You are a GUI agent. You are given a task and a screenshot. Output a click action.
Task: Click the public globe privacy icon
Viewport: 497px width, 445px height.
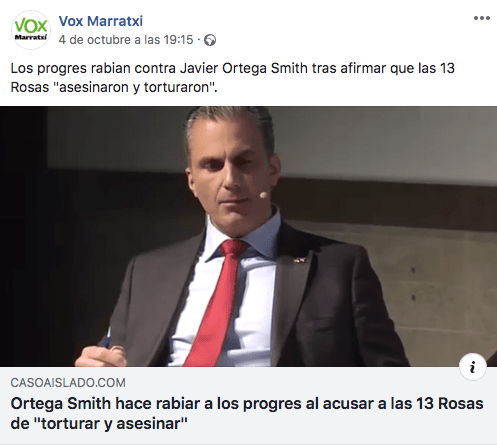point(210,40)
